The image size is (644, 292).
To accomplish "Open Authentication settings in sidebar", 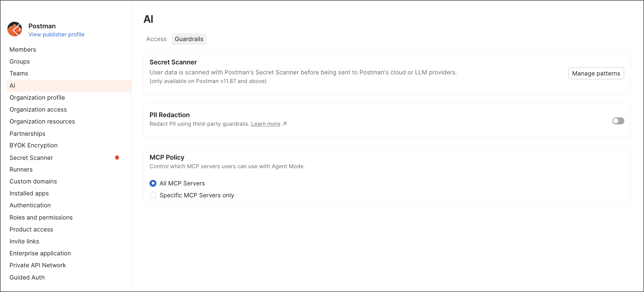I will (x=30, y=205).
